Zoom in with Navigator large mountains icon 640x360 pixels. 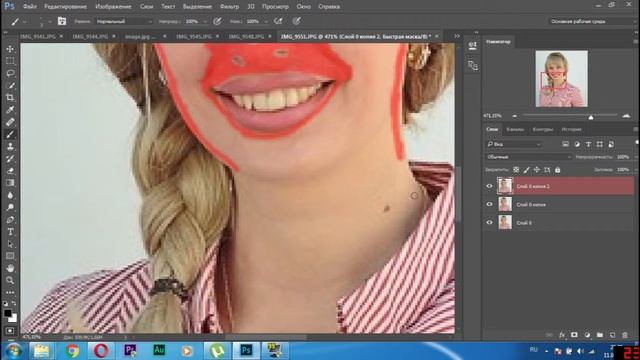[x=627, y=116]
